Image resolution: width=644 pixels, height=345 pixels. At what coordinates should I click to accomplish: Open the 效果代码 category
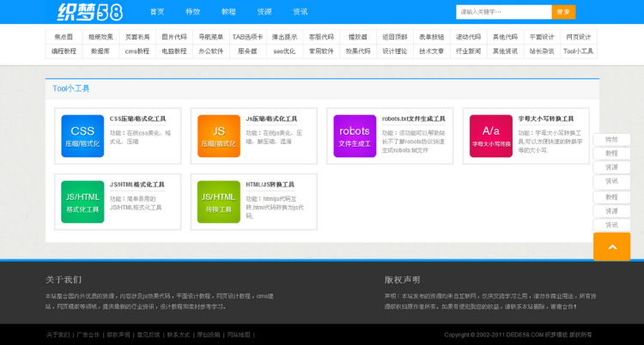(x=358, y=51)
